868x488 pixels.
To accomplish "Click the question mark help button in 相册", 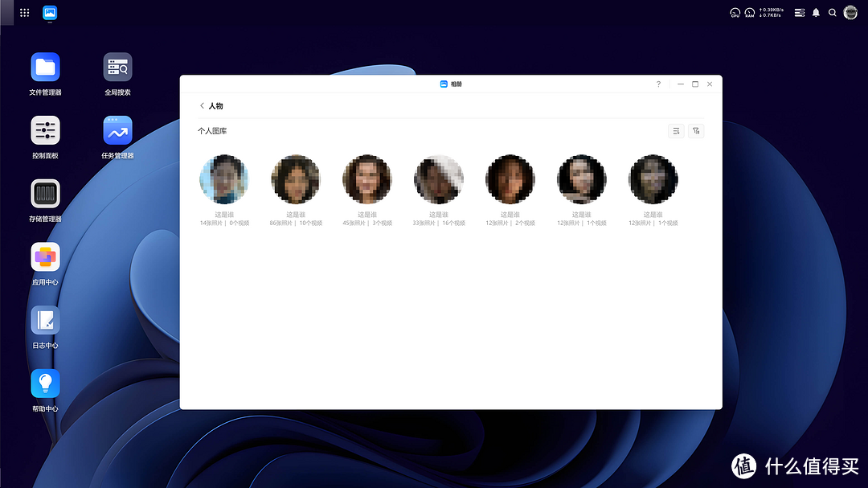I will coord(658,84).
